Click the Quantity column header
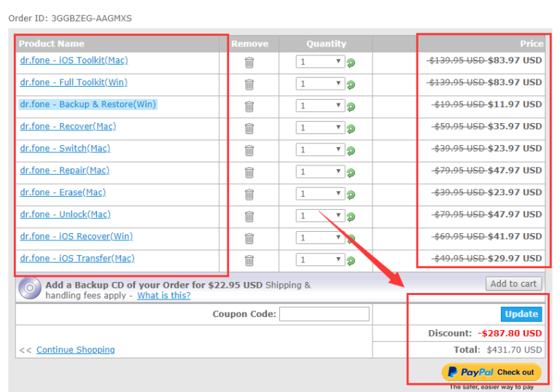 (x=326, y=44)
